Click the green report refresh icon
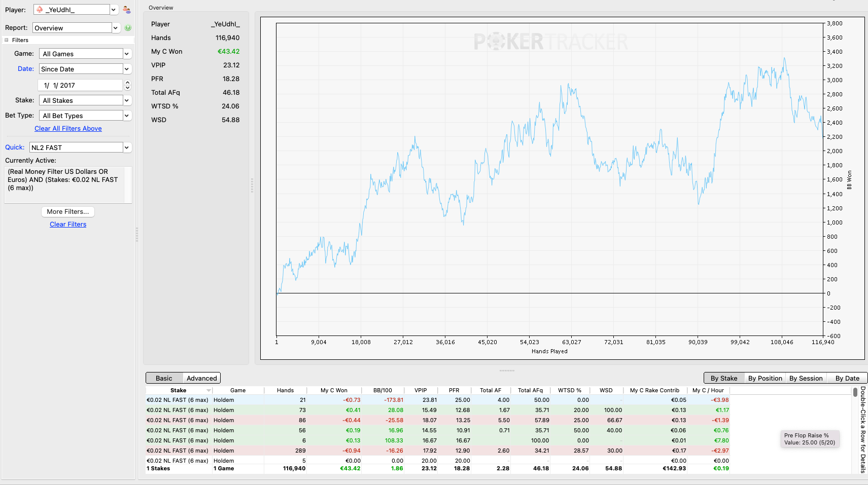This screenshot has height=485, width=868. coord(128,28)
